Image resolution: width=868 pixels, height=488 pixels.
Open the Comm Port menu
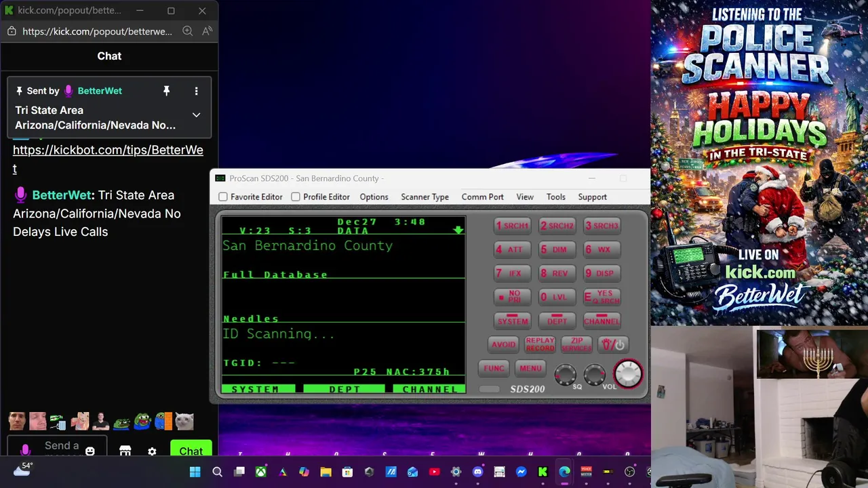tap(482, 197)
